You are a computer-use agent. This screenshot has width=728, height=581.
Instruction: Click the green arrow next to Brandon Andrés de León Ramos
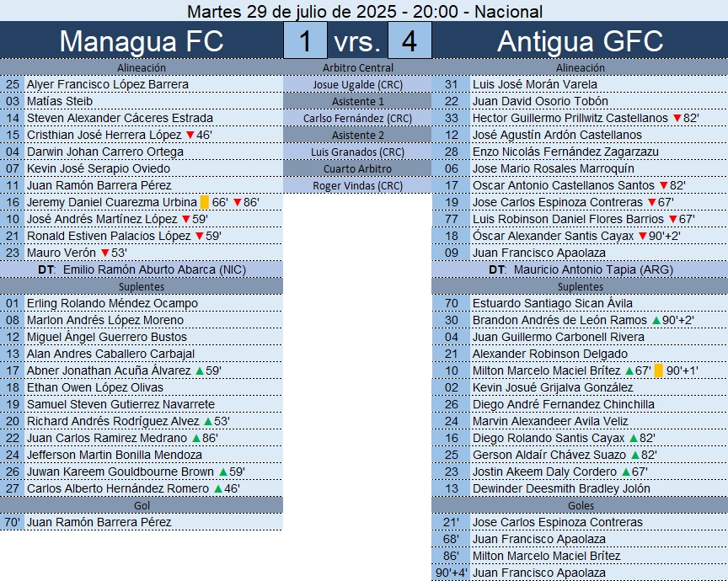point(656,320)
